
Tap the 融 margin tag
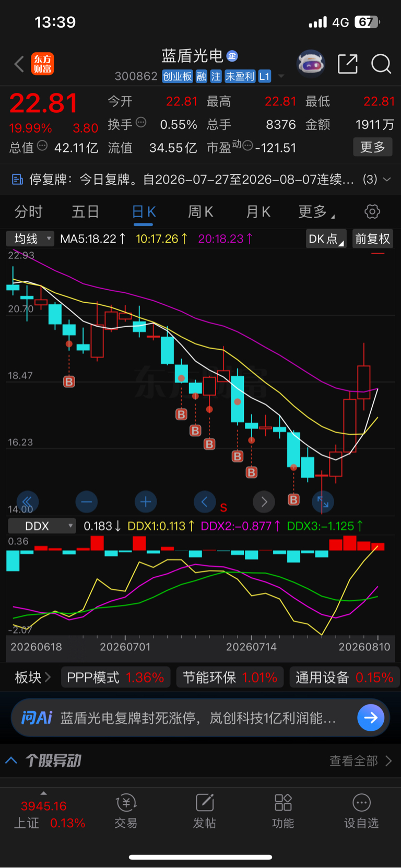pos(202,77)
